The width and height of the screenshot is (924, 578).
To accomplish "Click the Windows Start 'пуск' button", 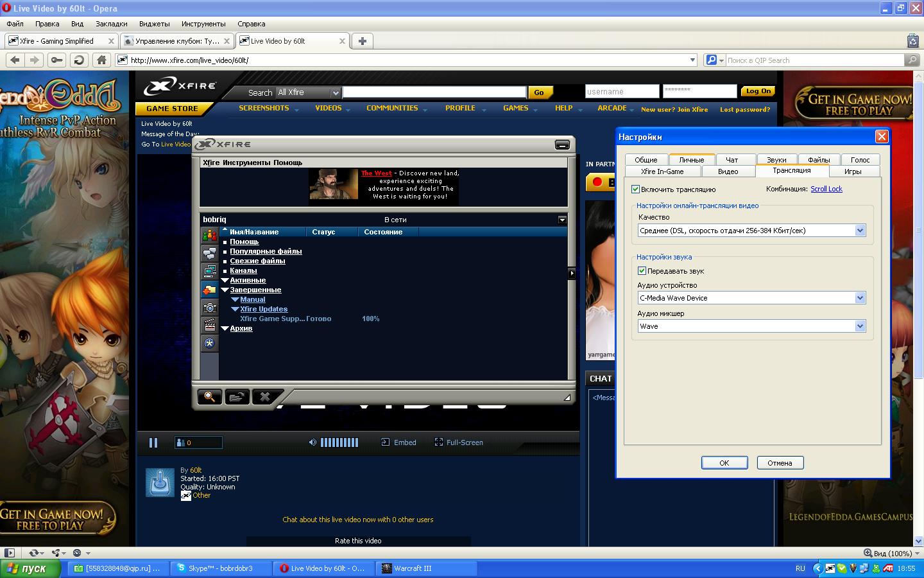I will click(30, 568).
